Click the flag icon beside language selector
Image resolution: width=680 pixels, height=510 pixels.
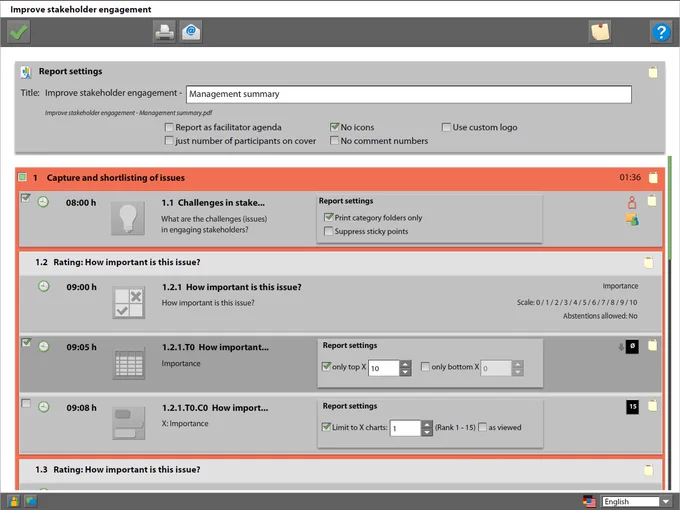pyautogui.click(x=589, y=501)
